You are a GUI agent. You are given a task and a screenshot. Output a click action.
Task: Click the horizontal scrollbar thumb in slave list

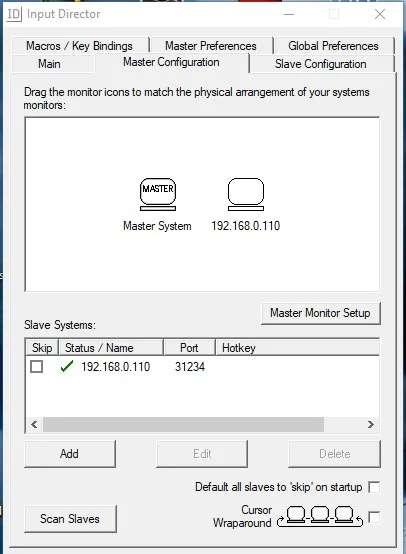click(183, 424)
